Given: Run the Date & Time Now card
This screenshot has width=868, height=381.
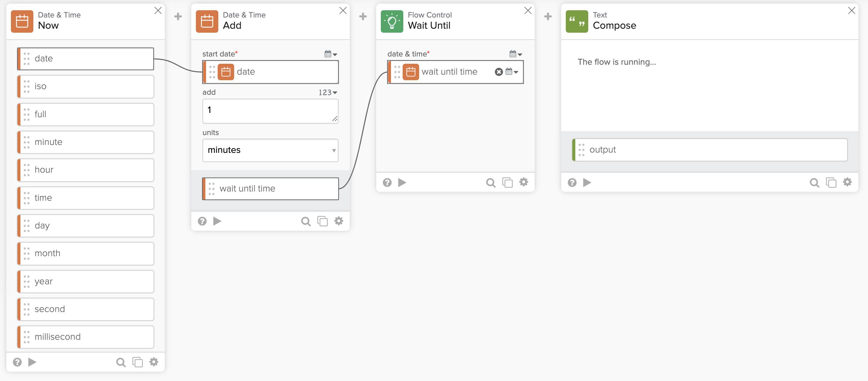Looking at the screenshot, I should [32, 362].
